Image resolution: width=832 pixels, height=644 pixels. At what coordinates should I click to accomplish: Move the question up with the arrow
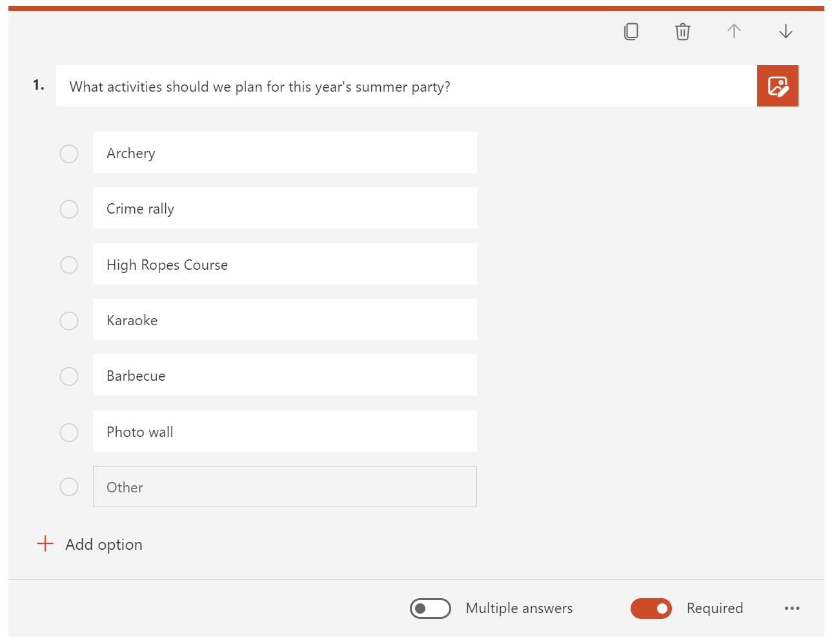pos(734,32)
